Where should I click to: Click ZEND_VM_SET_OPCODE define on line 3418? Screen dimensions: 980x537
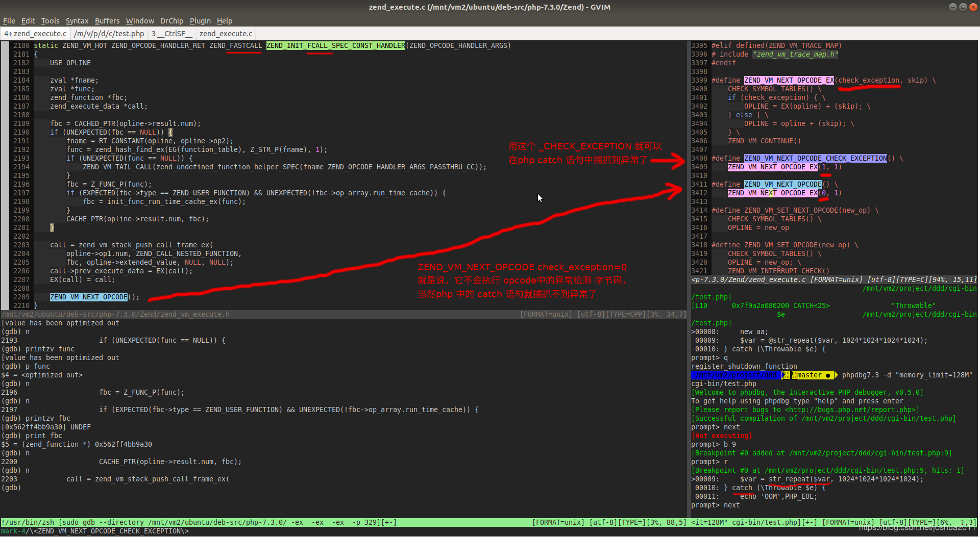(x=781, y=245)
